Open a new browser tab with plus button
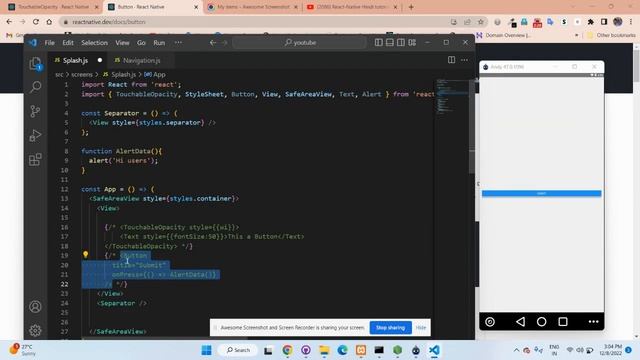Image resolution: width=640 pixels, height=360 pixels. pyautogui.click(x=411, y=7)
